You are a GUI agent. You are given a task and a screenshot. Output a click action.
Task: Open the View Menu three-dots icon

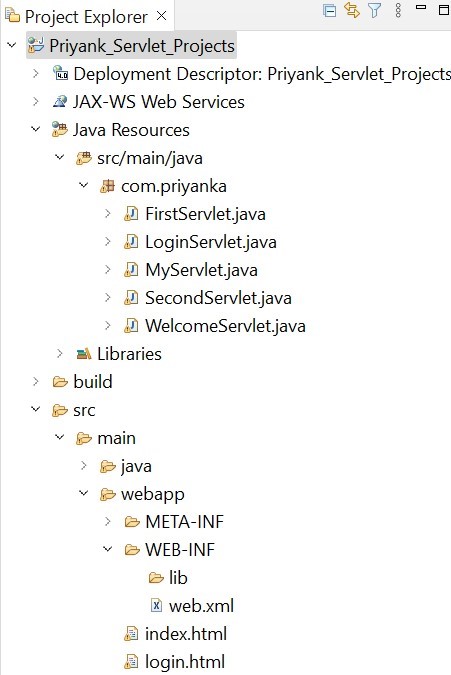(398, 10)
